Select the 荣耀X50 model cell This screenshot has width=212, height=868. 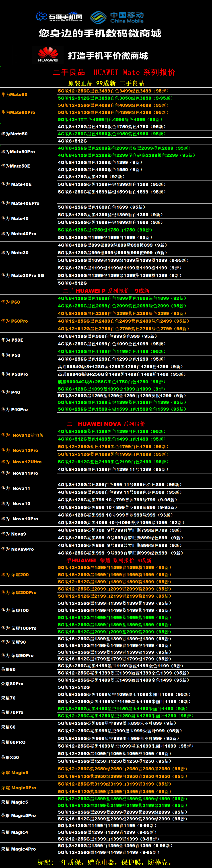(29, 757)
